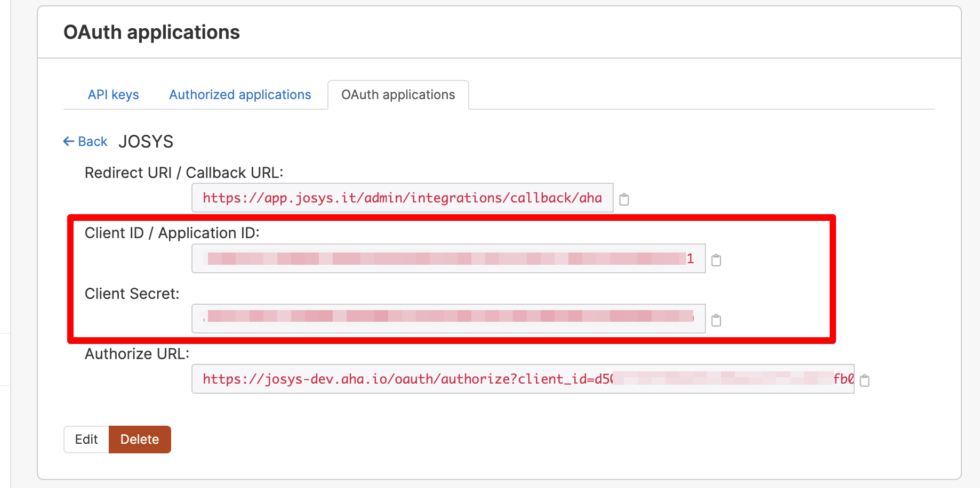Copy the Client Secret using clipboard icon
Image resolution: width=980 pixels, height=488 pixels.
(x=716, y=320)
